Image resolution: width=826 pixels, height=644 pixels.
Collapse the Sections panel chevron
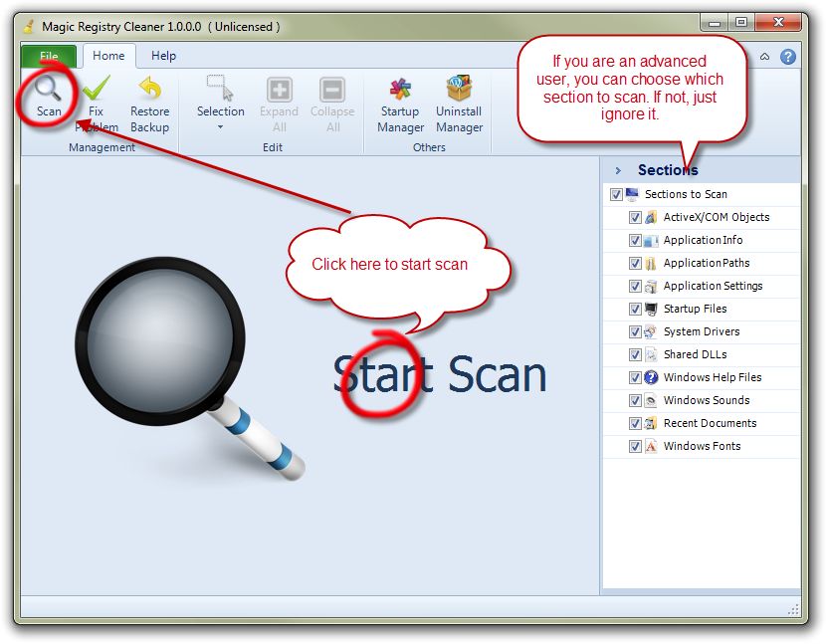coord(618,170)
